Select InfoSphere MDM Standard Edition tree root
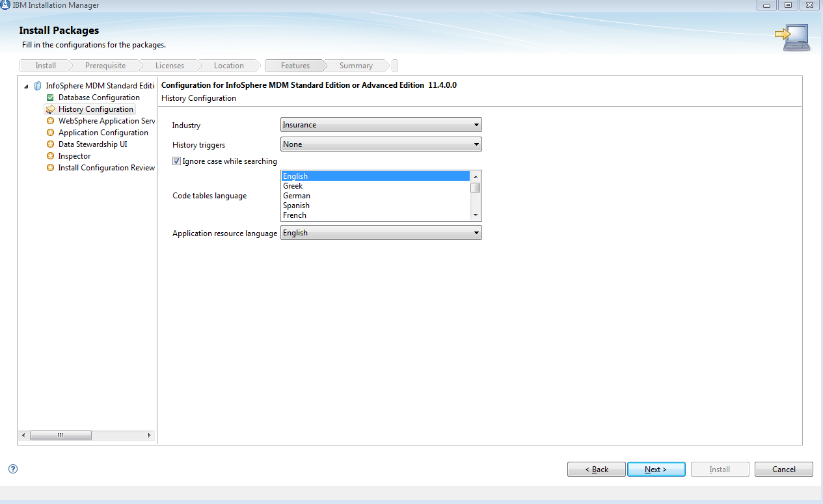Image resolution: width=823 pixels, height=504 pixels. 100,86
